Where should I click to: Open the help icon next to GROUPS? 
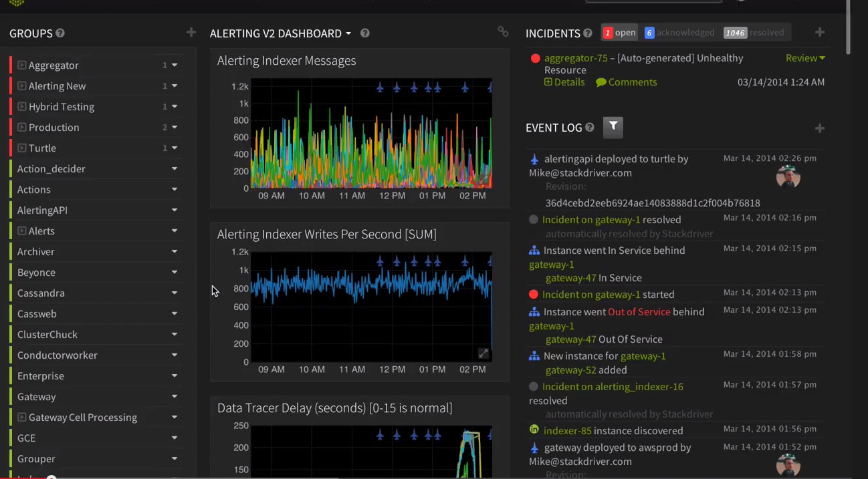(x=60, y=33)
